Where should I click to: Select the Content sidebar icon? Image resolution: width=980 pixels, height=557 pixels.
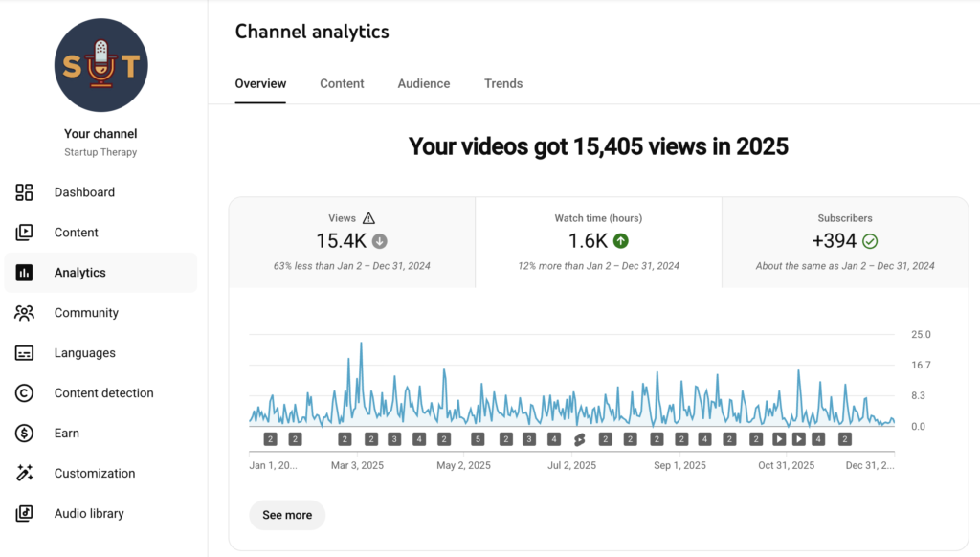pyautogui.click(x=25, y=232)
